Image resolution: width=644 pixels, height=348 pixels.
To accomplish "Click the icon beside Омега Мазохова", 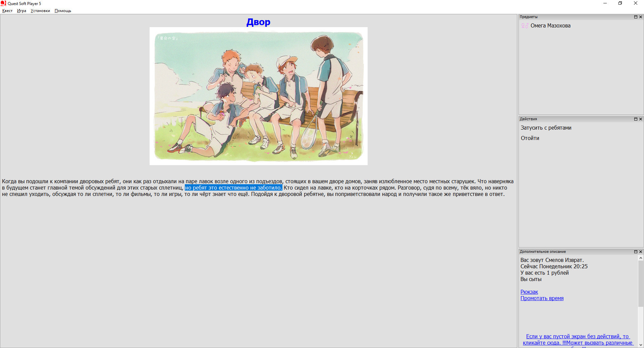I will (525, 25).
